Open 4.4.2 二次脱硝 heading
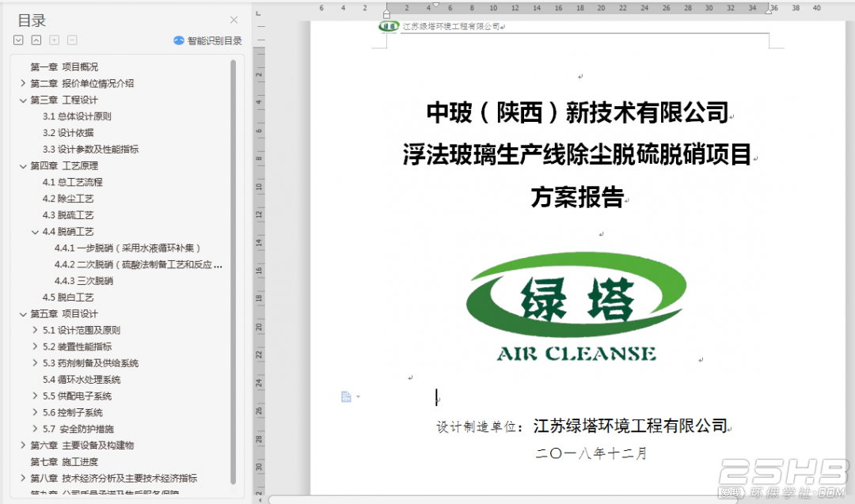 tap(139, 265)
